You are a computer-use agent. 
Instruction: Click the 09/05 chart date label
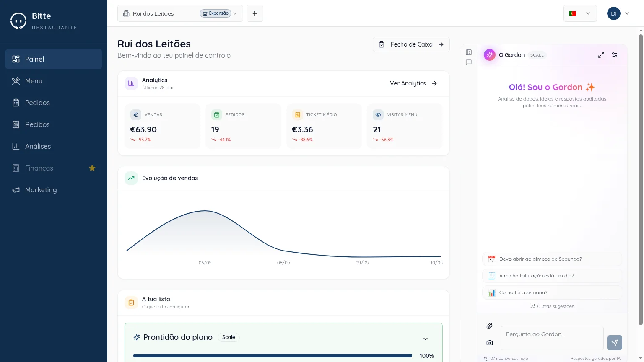pos(362,263)
